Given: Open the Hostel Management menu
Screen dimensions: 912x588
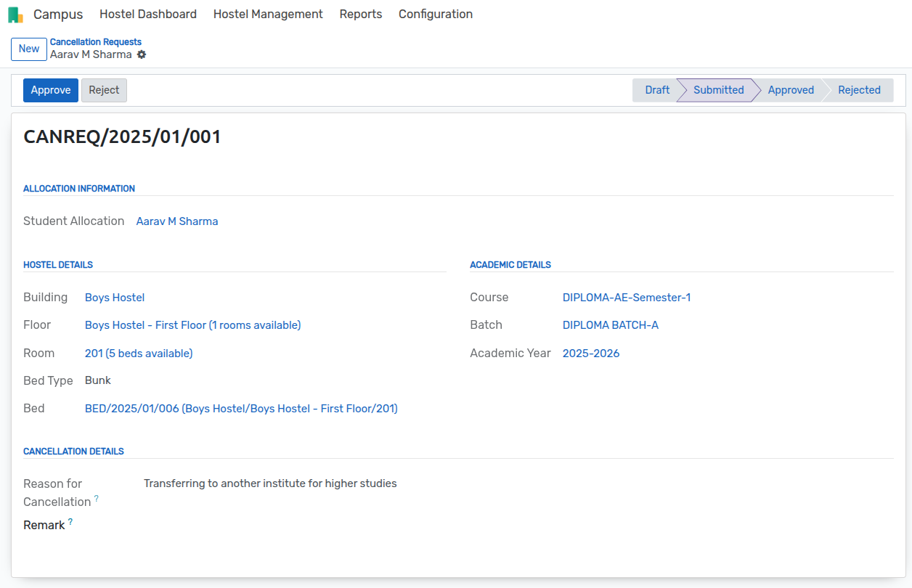Looking at the screenshot, I should click(x=268, y=15).
